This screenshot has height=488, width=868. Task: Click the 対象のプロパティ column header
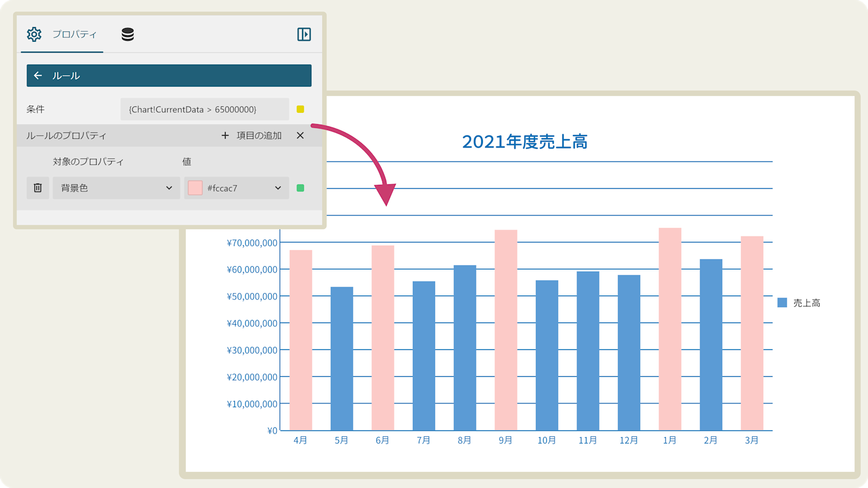pos(88,162)
